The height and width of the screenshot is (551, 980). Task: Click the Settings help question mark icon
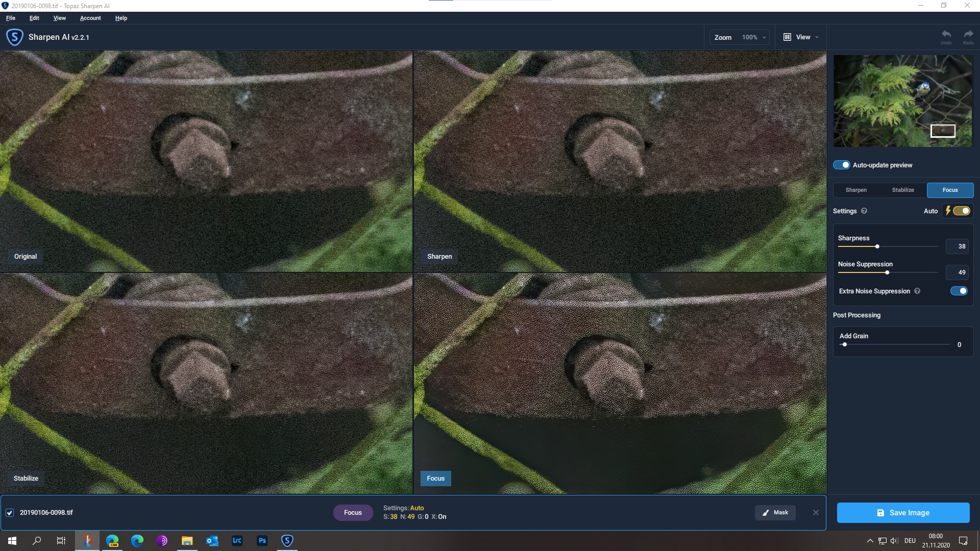[x=864, y=211]
